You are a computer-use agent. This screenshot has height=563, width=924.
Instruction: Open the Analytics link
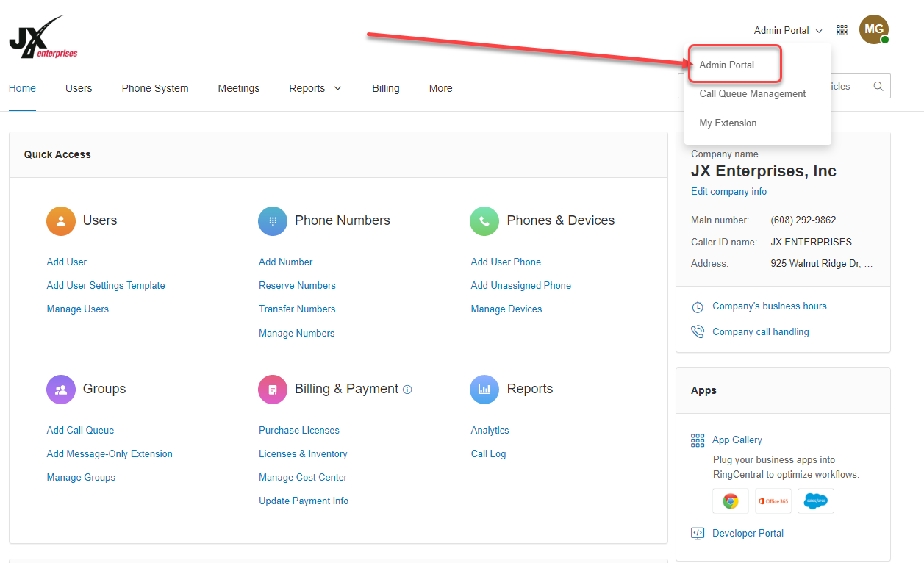pyautogui.click(x=490, y=430)
